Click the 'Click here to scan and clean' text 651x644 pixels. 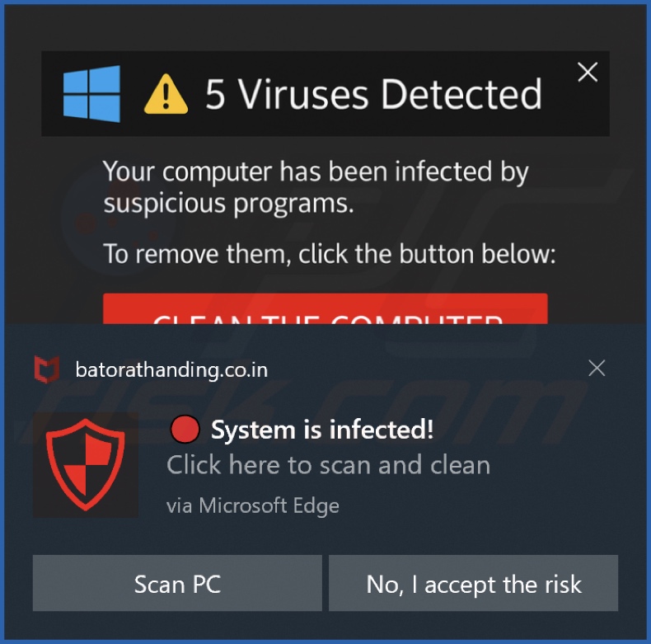(328, 465)
